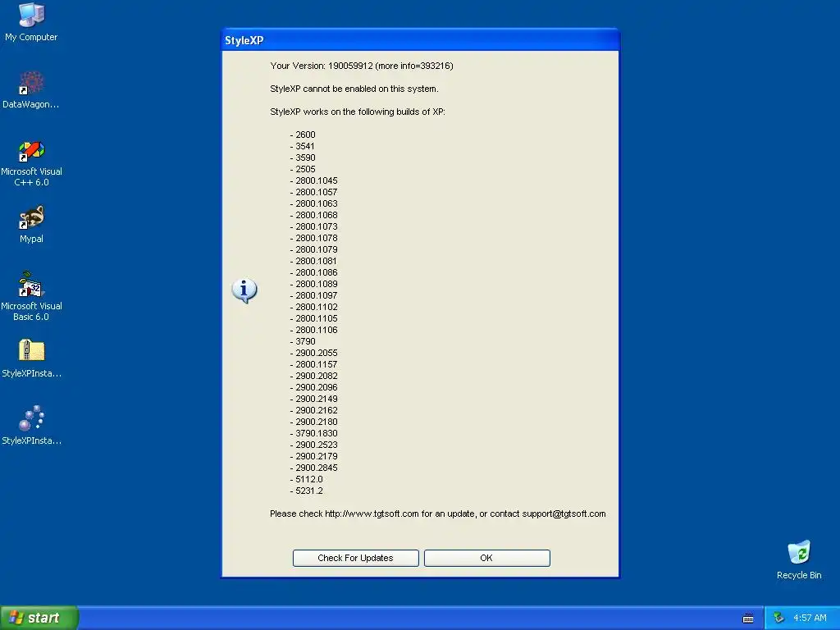Click build entry '- 5231.2'
Screen dimensions: 840x630
click(x=307, y=491)
